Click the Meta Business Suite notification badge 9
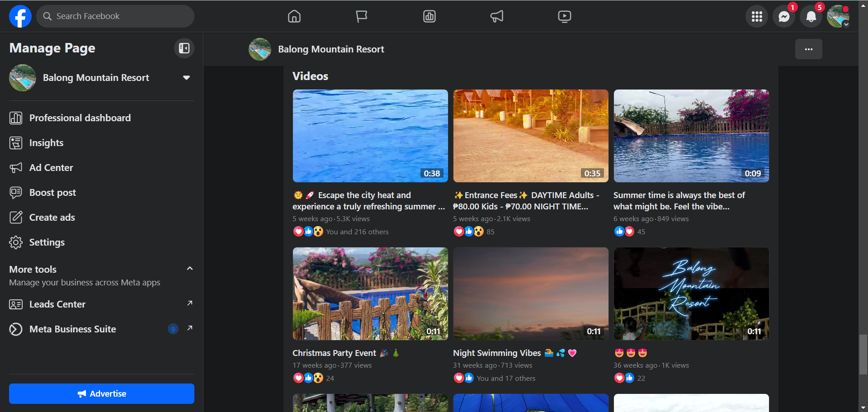The height and width of the screenshot is (412, 868). pos(173,329)
